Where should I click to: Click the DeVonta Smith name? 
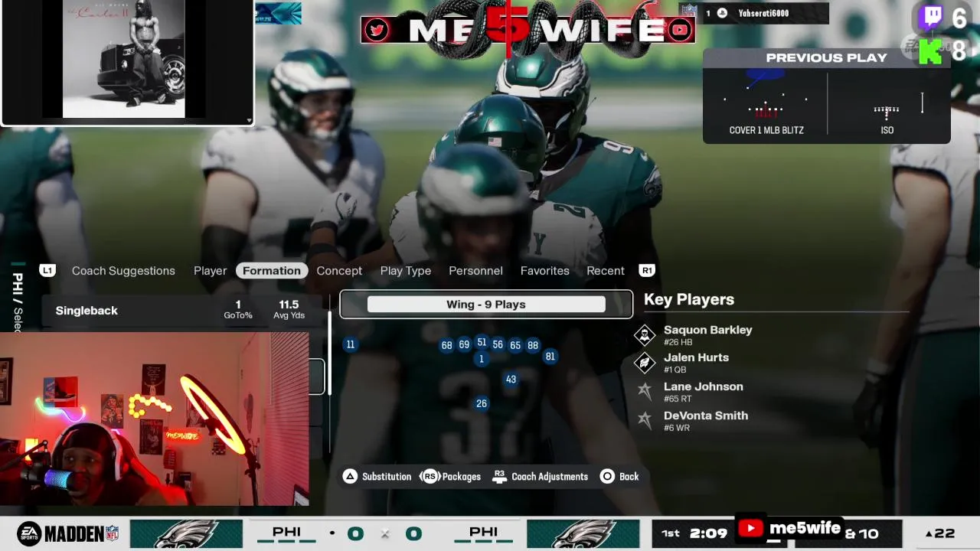pos(706,416)
